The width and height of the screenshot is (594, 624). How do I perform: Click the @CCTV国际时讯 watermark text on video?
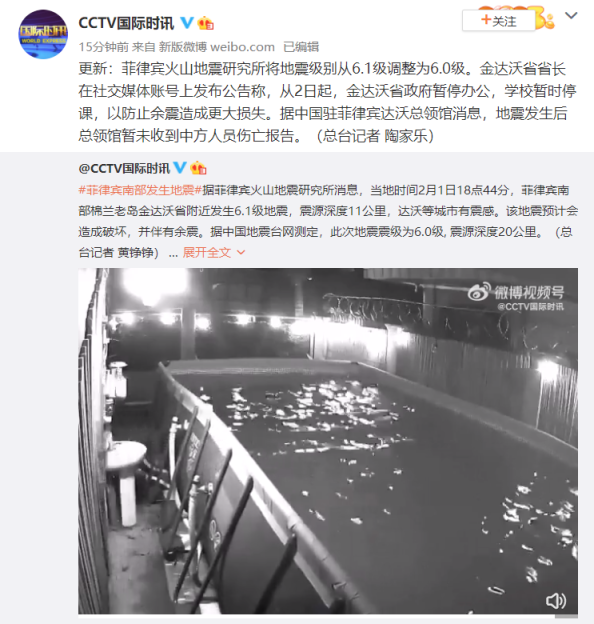530,306
